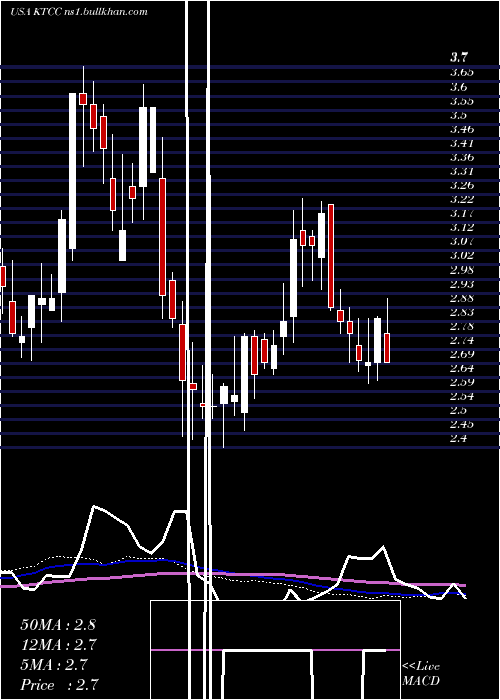Click the 3.55 price axis label
Viewport: 500px width, 700px height.
coord(462,101)
